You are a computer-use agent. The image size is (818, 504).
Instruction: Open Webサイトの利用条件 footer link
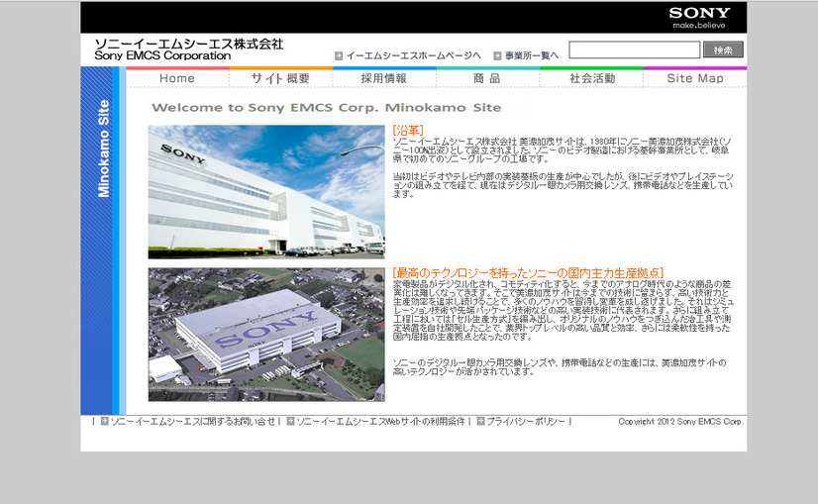tap(380, 421)
